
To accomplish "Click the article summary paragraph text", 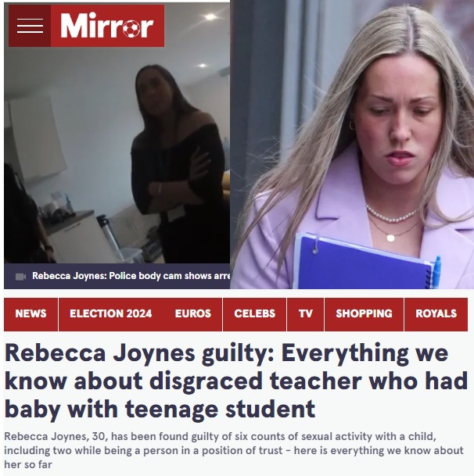I will [234, 450].
